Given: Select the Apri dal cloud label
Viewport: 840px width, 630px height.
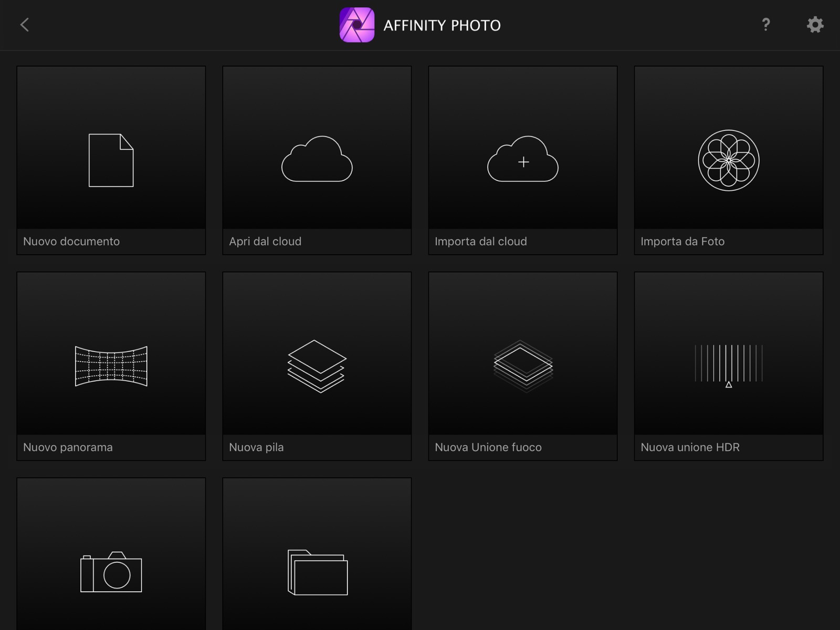Looking at the screenshot, I should pyautogui.click(x=265, y=241).
